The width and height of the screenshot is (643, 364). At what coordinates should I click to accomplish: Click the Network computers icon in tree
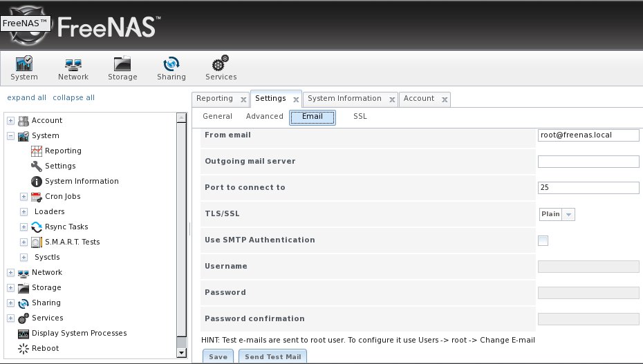click(24, 273)
